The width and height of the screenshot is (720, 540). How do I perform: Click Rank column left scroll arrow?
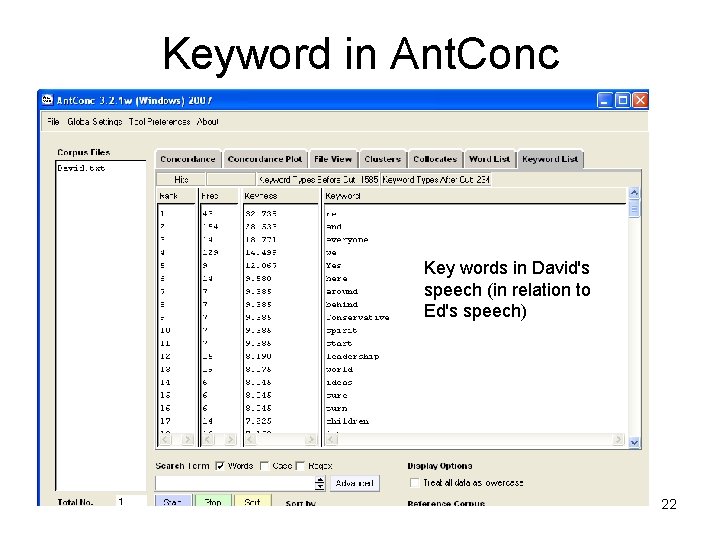(166, 440)
